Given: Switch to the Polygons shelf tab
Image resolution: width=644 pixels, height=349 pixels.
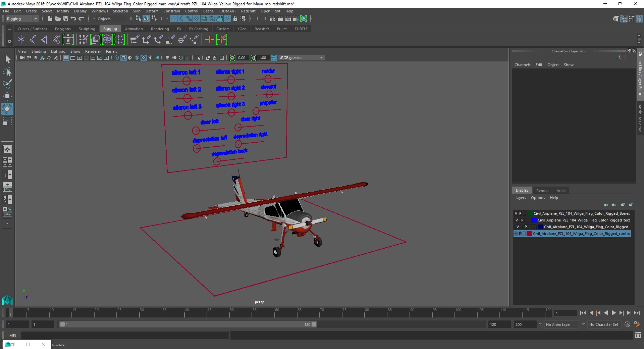Looking at the screenshot, I should [x=63, y=29].
